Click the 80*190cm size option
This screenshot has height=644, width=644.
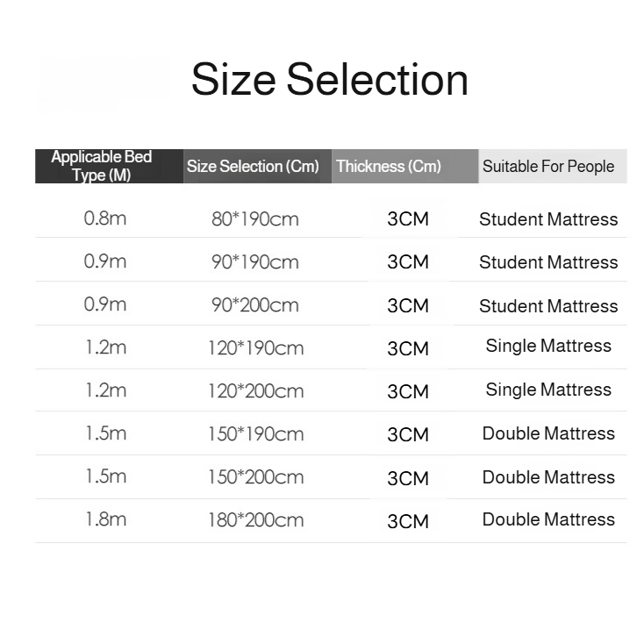tap(255, 218)
